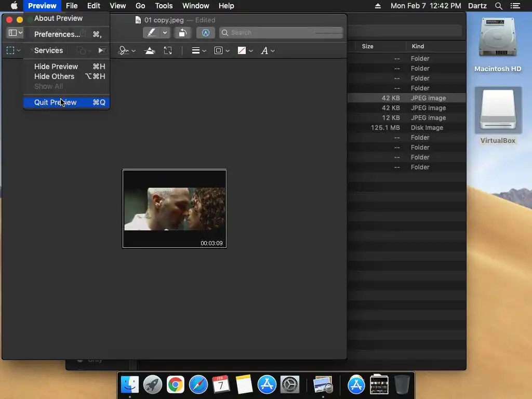
Task: Click the 01 copy.jpeg title document icon
Action: pyautogui.click(x=138, y=20)
